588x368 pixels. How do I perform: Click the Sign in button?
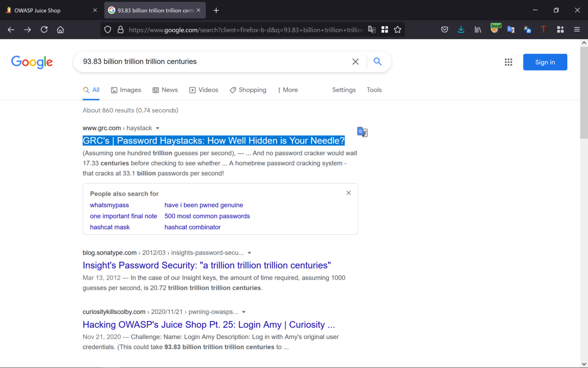point(545,62)
